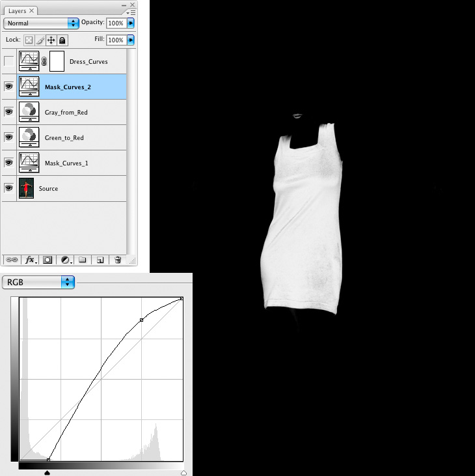Image resolution: width=475 pixels, height=476 pixels.
Task: Click the create new layer icon
Action: pos(100,259)
